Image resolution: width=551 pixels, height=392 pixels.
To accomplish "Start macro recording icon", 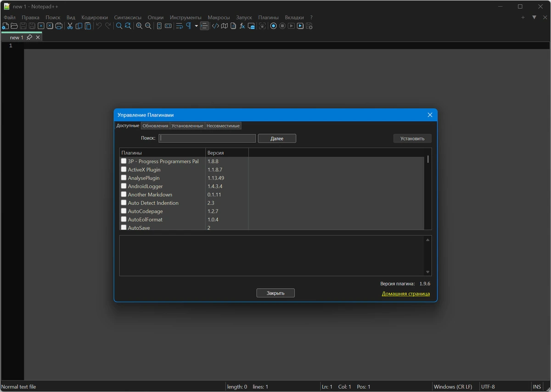I will (273, 26).
